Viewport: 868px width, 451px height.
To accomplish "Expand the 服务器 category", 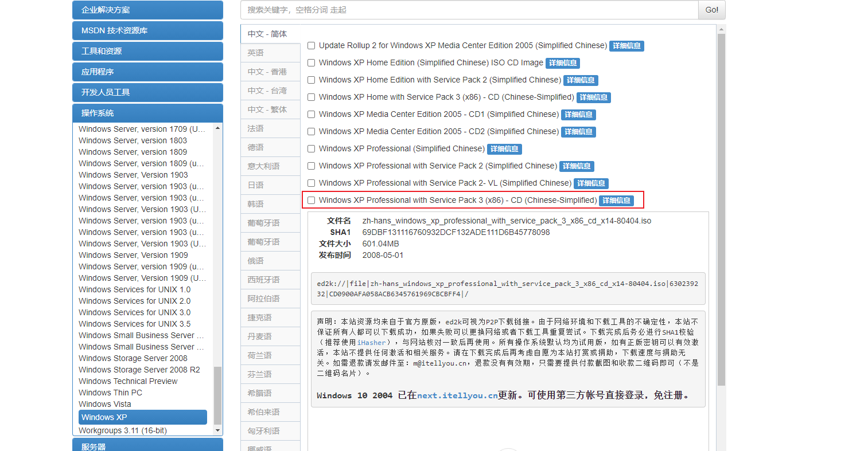I will click(147, 446).
